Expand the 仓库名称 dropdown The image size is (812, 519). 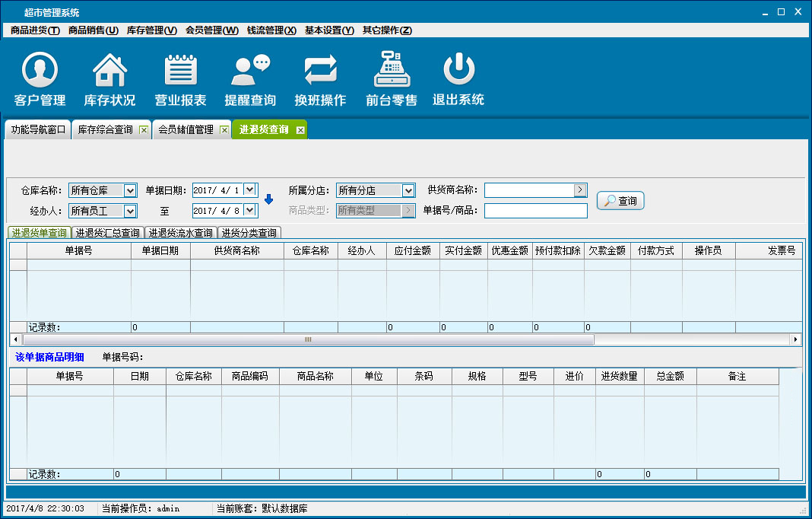coord(130,191)
